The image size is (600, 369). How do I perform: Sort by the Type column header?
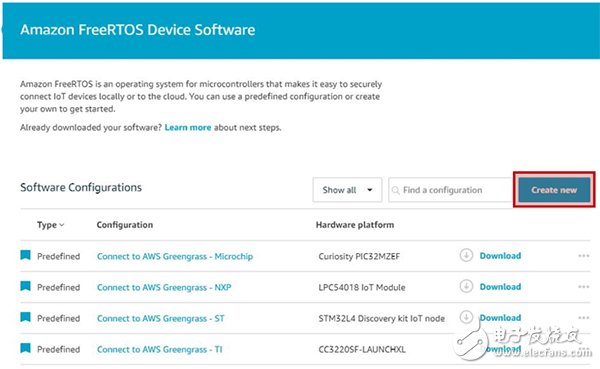[x=51, y=225]
